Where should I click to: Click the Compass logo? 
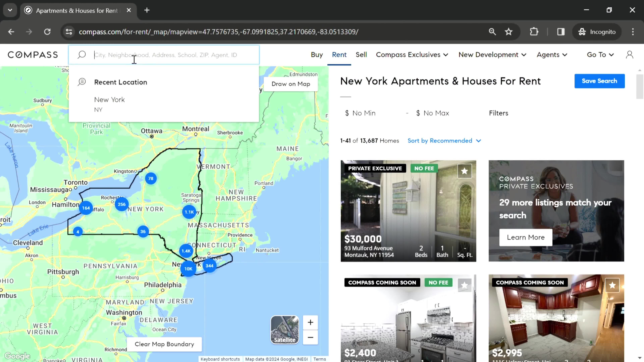[x=33, y=55]
